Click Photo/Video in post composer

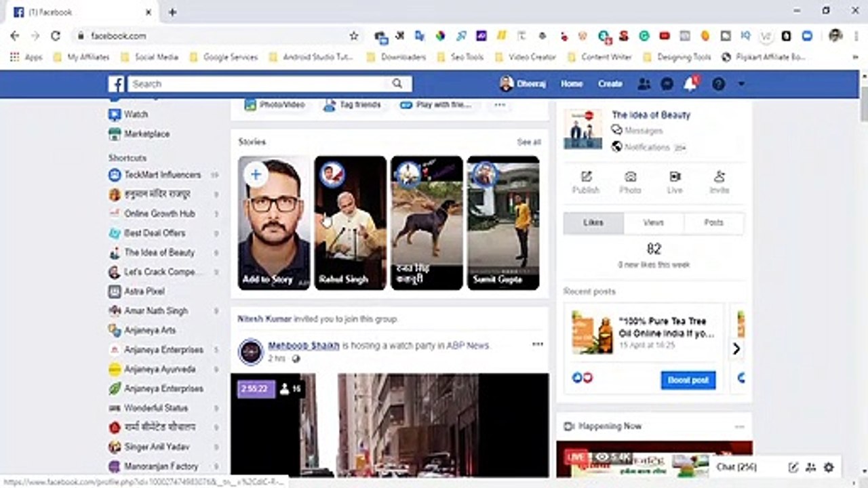(275, 105)
